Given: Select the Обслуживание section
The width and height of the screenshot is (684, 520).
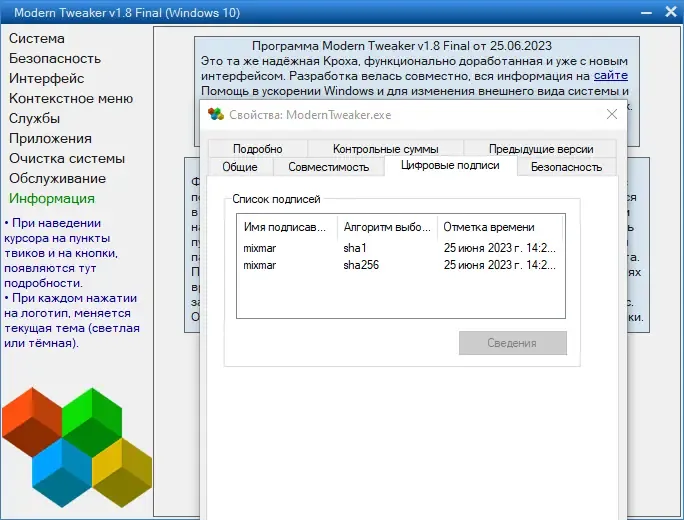Looking at the screenshot, I should point(57,178).
